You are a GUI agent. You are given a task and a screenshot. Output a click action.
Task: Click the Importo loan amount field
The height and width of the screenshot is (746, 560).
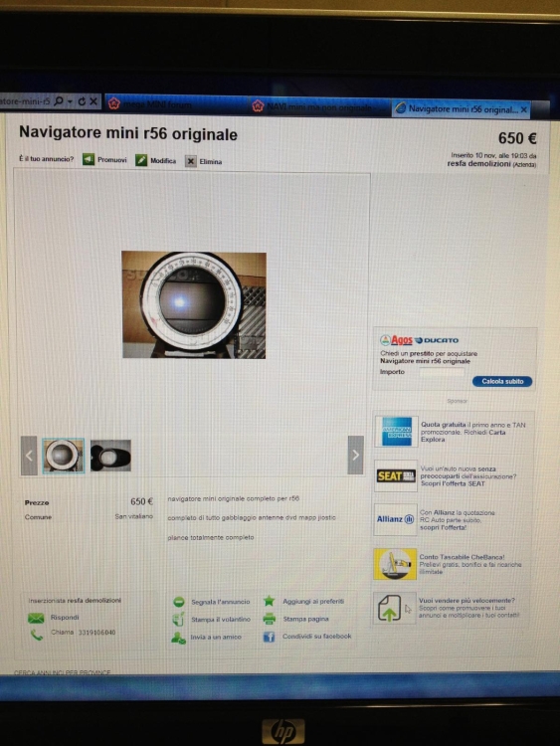click(x=442, y=372)
